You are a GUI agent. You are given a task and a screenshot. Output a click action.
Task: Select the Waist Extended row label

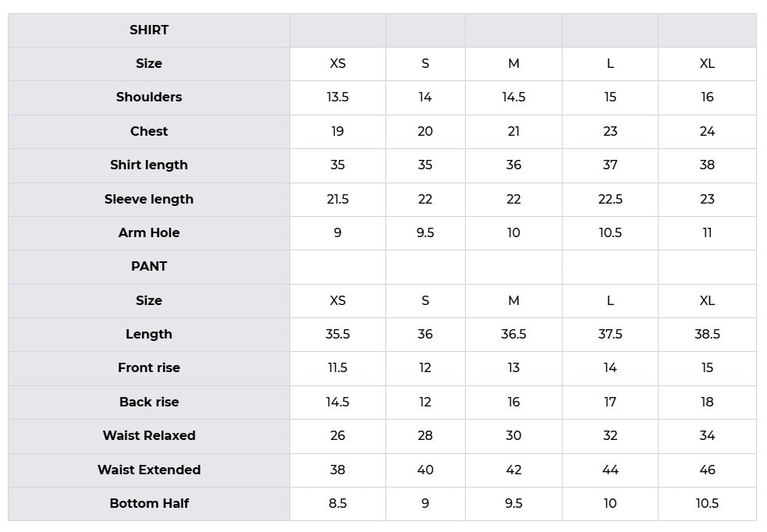pyautogui.click(x=149, y=470)
